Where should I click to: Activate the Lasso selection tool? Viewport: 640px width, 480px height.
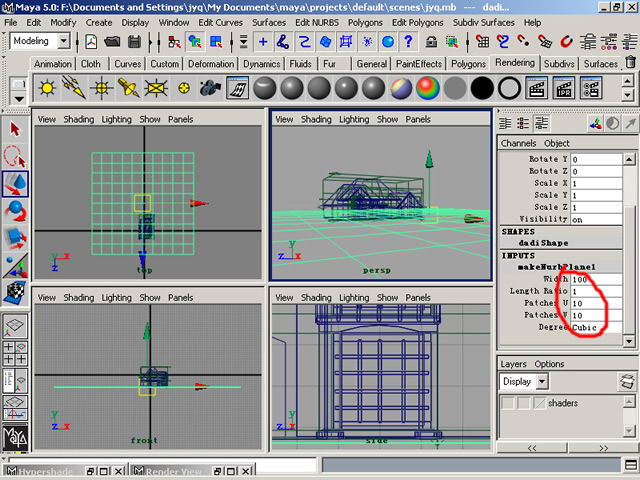click(x=15, y=156)
